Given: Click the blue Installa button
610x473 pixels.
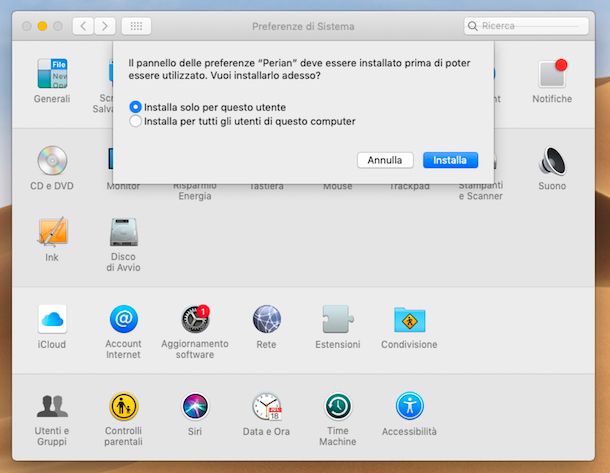Looking at the screenshot, I should tap(450, 160).
